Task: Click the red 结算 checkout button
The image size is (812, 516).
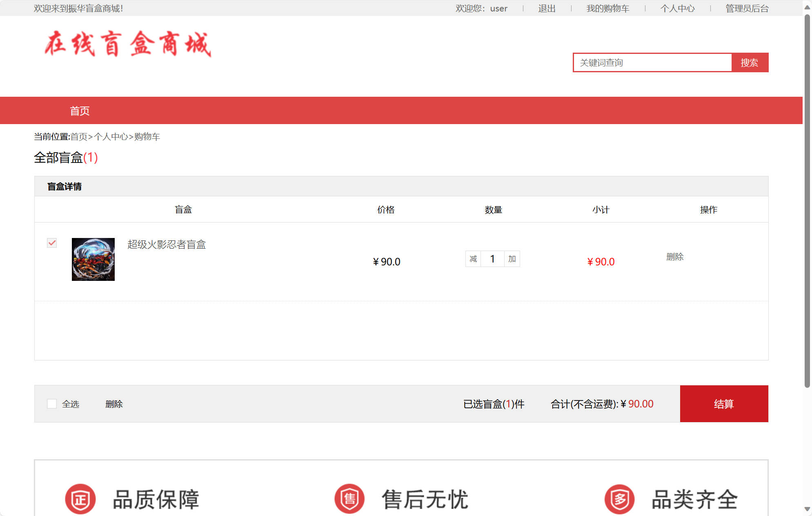Action: 723,404
